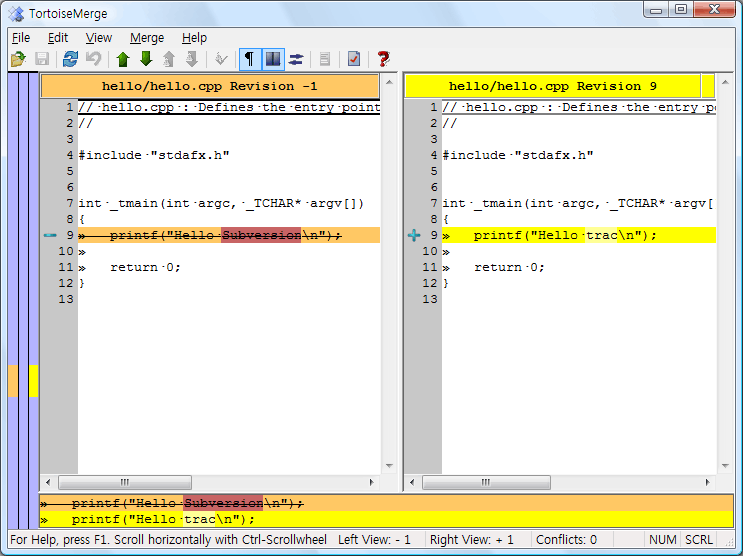
Task: Open the View menu
Action: 99,38
